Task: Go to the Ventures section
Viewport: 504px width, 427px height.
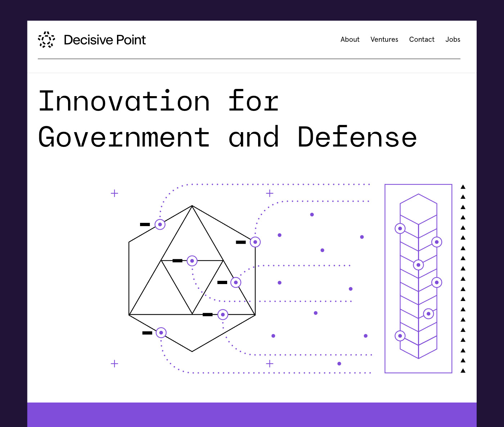Action: point(384,40)
